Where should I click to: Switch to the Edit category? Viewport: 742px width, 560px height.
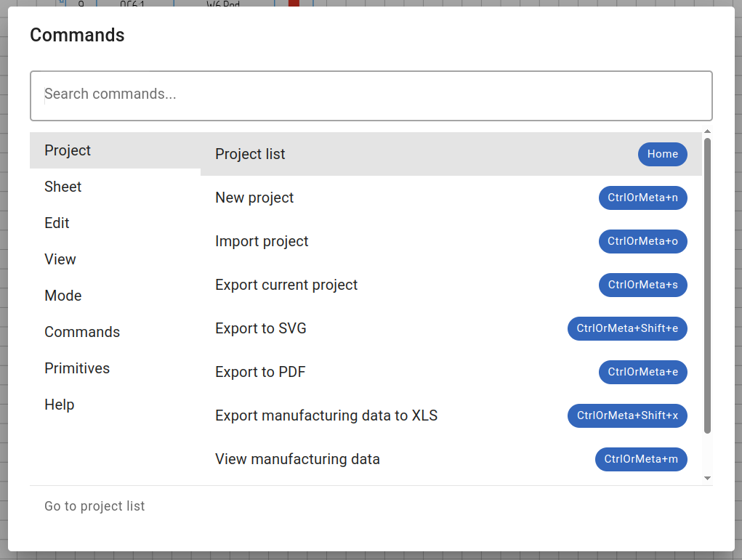[x=57, y=223]
